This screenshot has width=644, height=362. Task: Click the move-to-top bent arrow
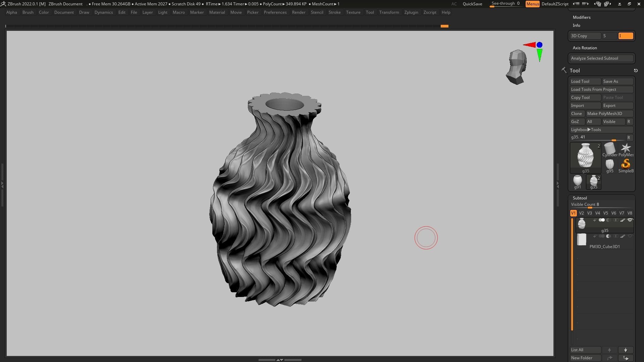point(609,358)
